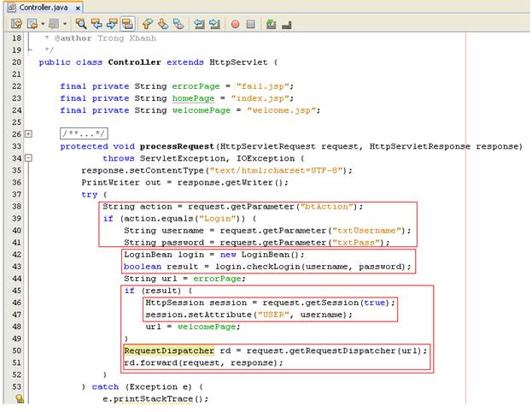This screenshot has height=412, width=532.
Task: Click the catch keyword on line 53
Action: [x=105, y=387]
